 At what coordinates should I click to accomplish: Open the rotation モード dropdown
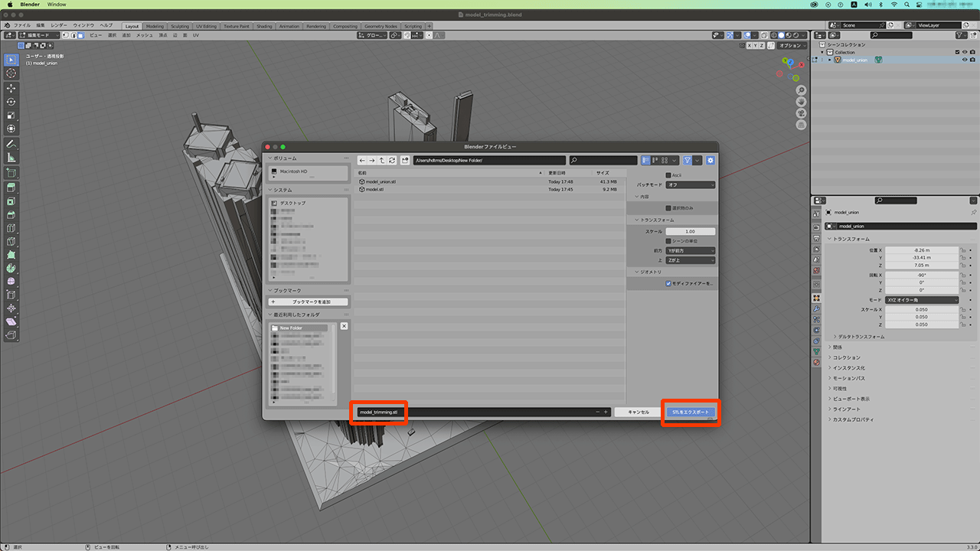[920, 300]
